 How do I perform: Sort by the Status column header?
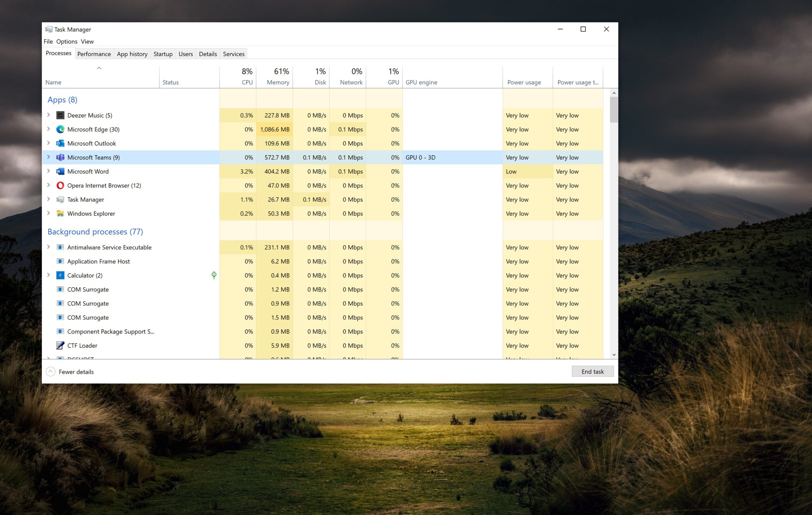coord(189,77)
